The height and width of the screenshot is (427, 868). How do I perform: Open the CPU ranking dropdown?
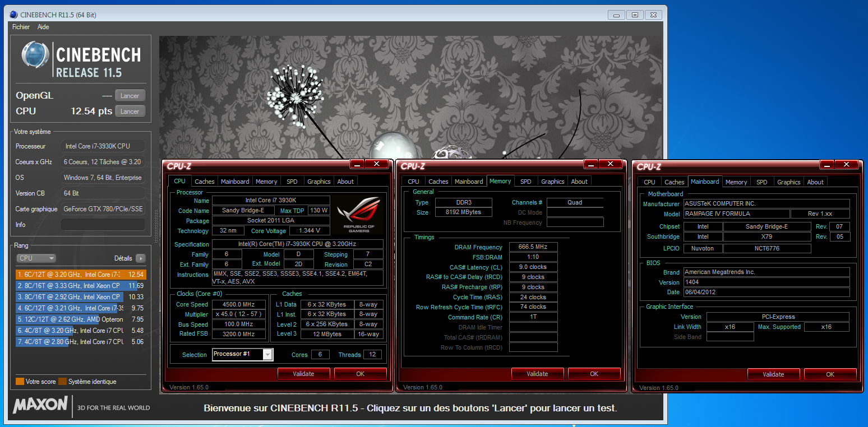(x=36, y=258)
